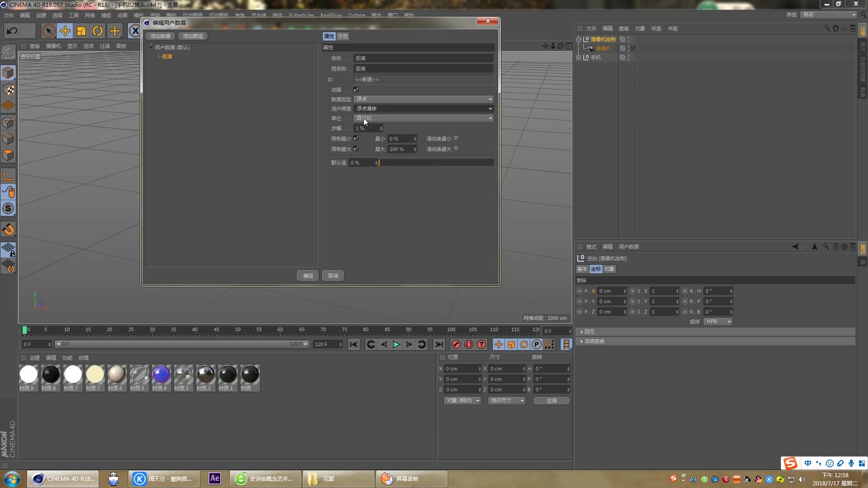Select the blue 材质.4 material thumbnail
The width and height of the screenshot is (868, 488).
(161, 375)
